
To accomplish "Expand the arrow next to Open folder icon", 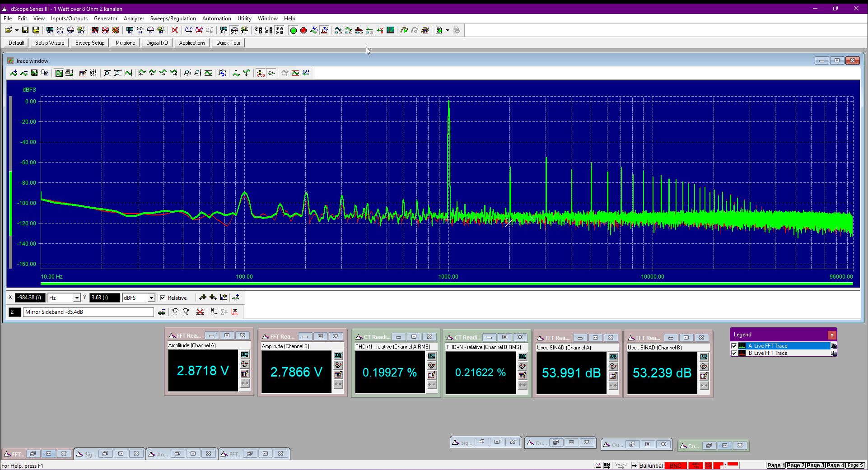I will point(17,30).
